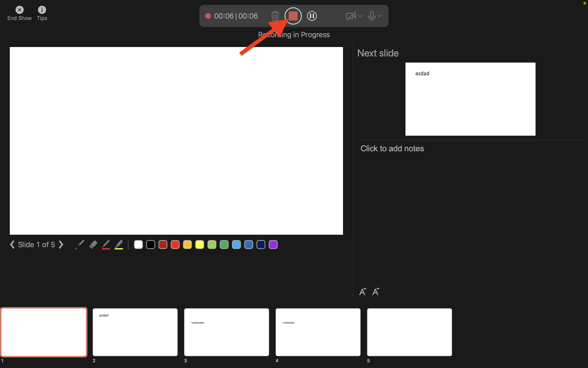Pick the black ink color swatch

tap(151, 244)
